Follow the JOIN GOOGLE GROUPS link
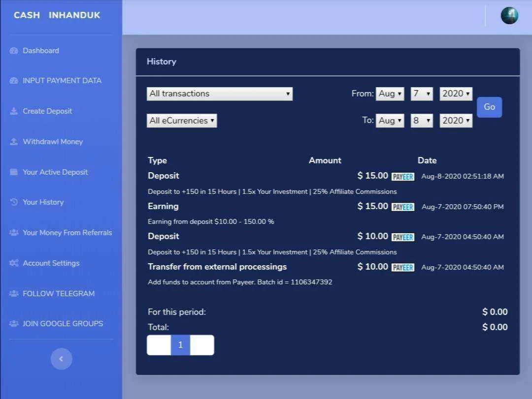This screenshot has height=399, width=532. pos(63,323)
